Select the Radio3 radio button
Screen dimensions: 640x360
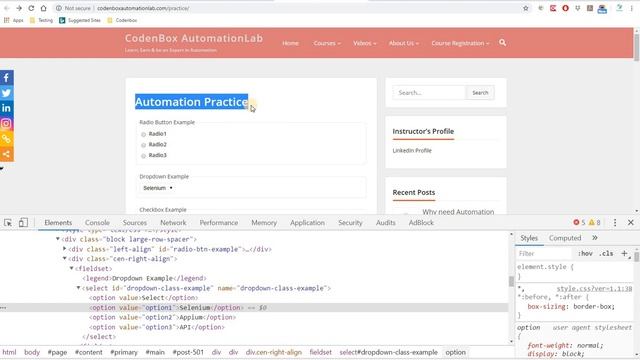(143, 156)
